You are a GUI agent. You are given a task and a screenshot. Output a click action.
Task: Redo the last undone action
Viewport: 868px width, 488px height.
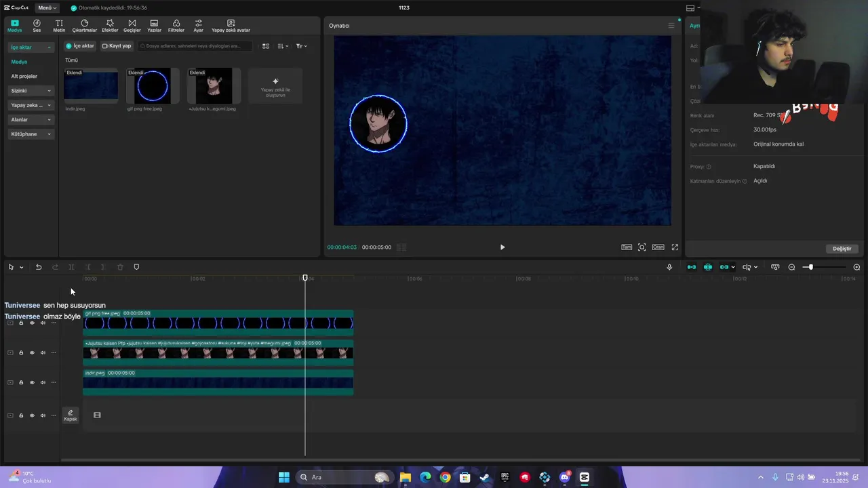point(55,267)
